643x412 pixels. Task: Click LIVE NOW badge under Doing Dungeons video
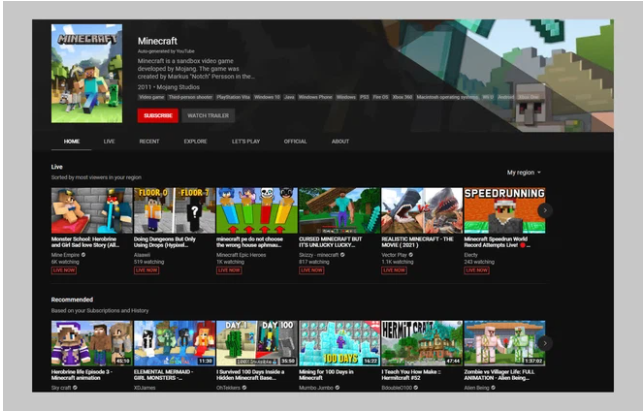pos(146,270)
